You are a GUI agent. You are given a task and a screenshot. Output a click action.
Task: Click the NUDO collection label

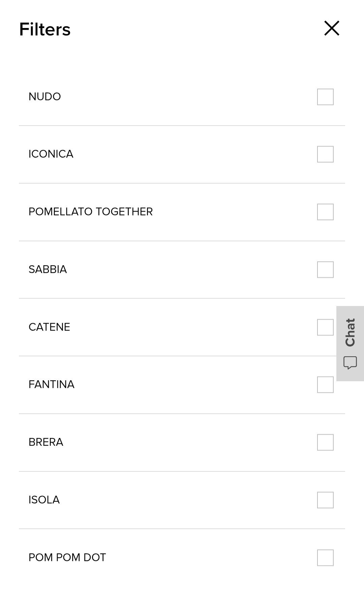(45, 97)
